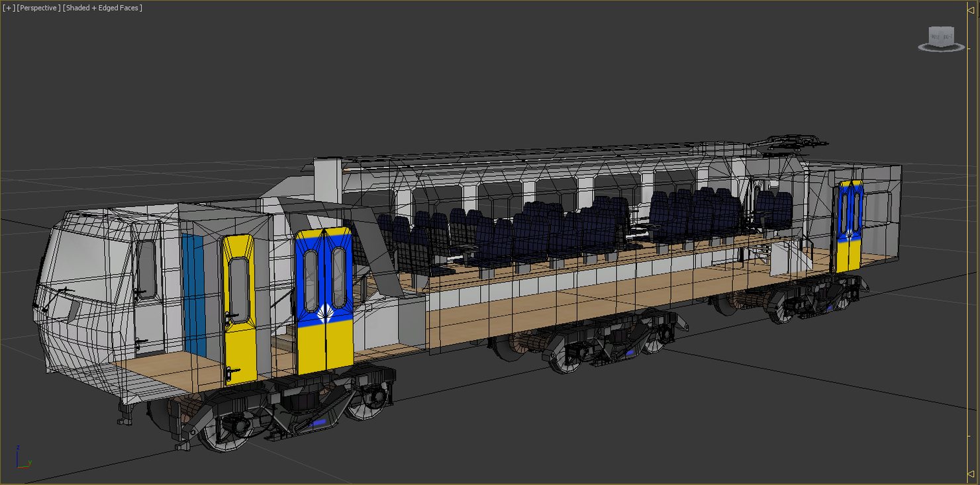The image size is (980, 485).
Task: Open the [+] general viewport menu
Action: tap(8, 8)
